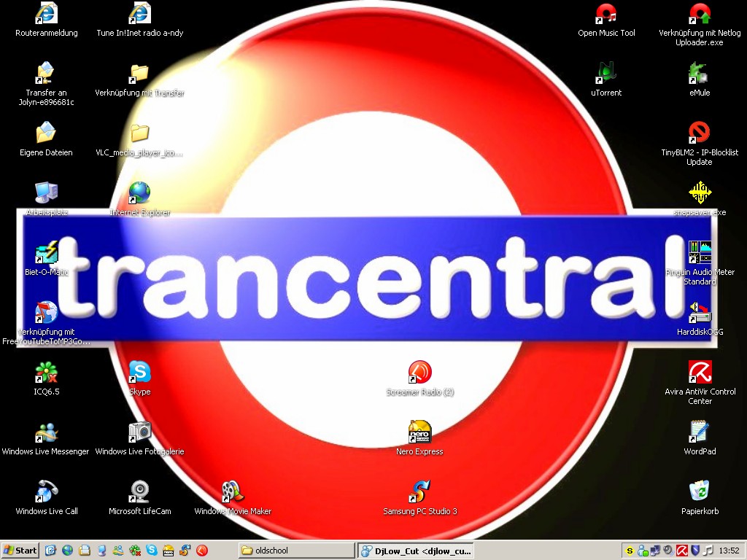Screen dimensions: 747x560
Task: Open Avira AntiVir Control Center icon
Action: click(699, 373)
